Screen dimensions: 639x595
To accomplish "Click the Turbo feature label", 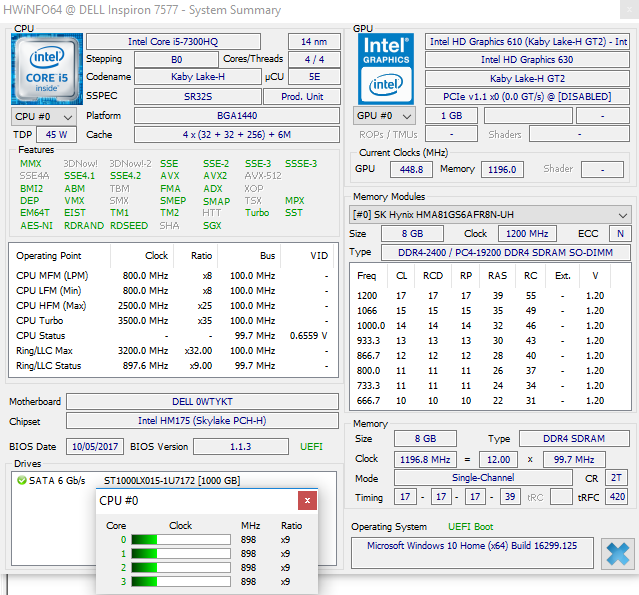I will click(257, 213).
